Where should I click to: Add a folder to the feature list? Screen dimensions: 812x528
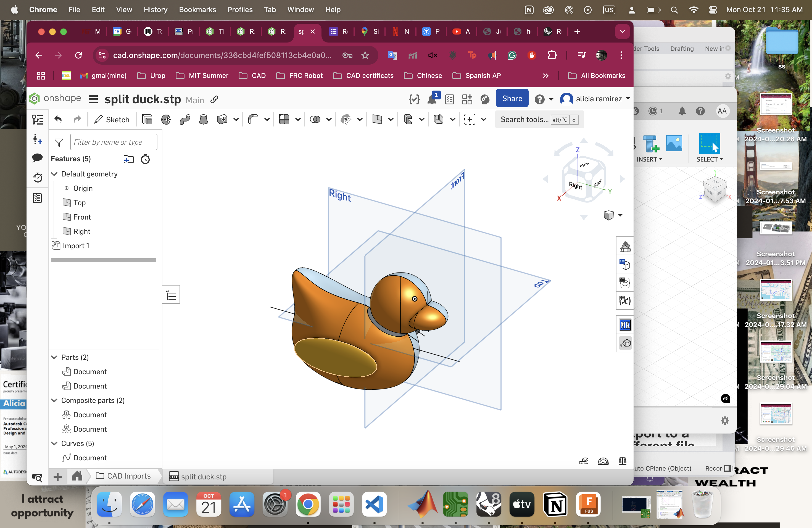pyautogui.click(x=129, y=159)
